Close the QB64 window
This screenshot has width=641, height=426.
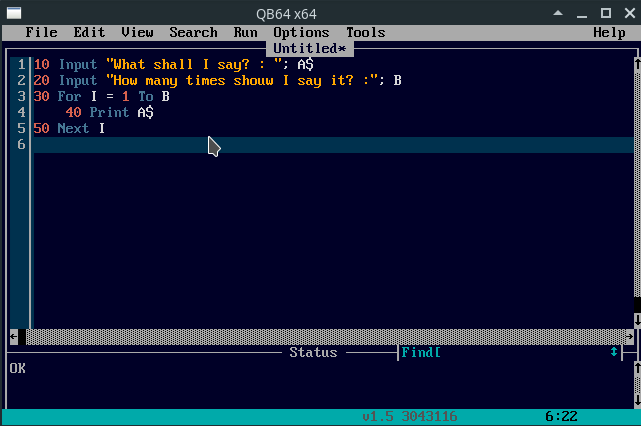[x=630, y=13]
